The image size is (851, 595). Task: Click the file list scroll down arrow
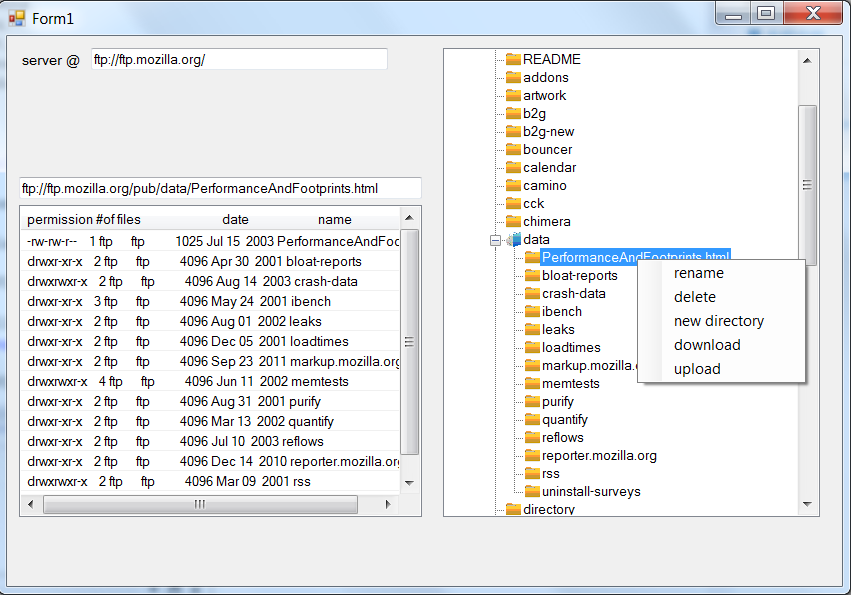[409, 483]
